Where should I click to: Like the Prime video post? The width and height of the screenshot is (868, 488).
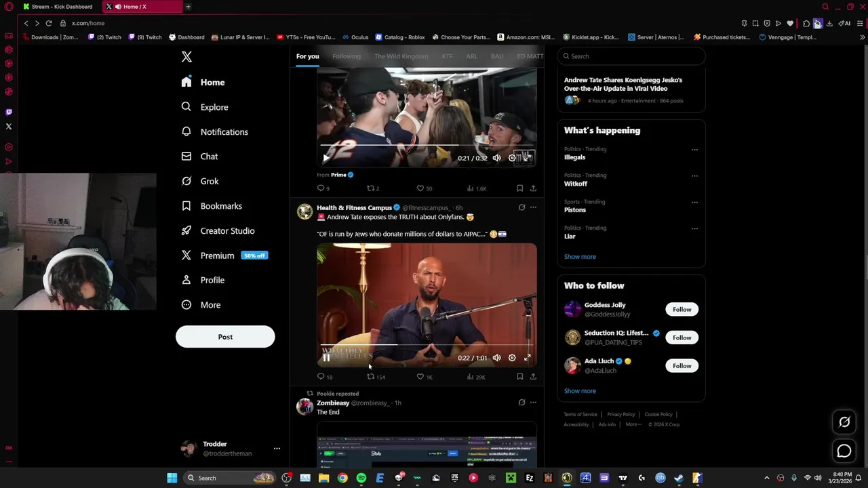(420, 188)
